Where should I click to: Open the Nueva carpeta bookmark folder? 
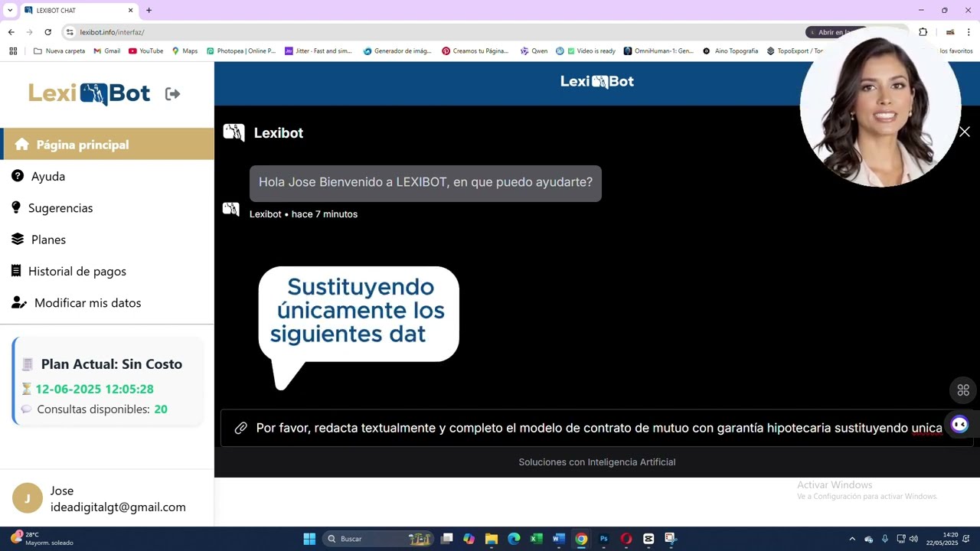pos(60,51)
